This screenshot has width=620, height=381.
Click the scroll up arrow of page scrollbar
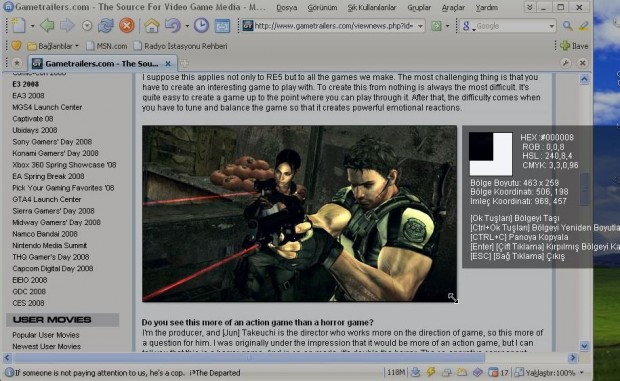[585, 79]
